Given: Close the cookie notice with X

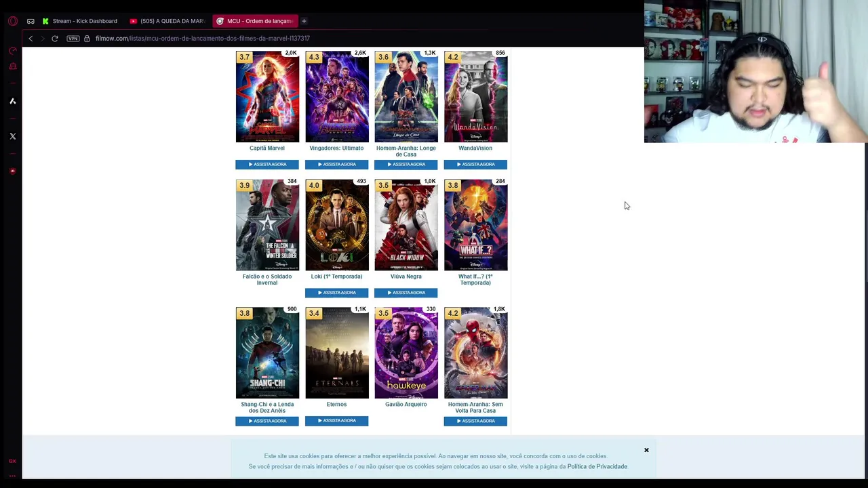Looking at the screenshot, I should click(646, 450).
